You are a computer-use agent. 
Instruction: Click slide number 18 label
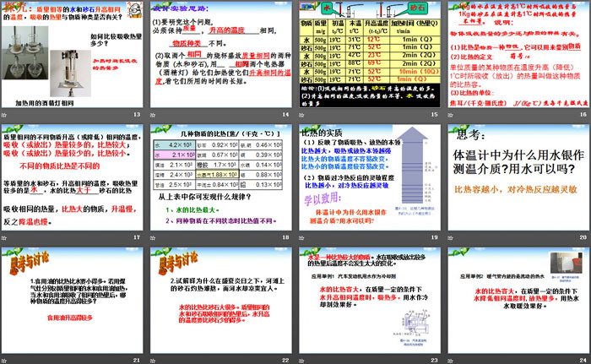coord(285,237)
